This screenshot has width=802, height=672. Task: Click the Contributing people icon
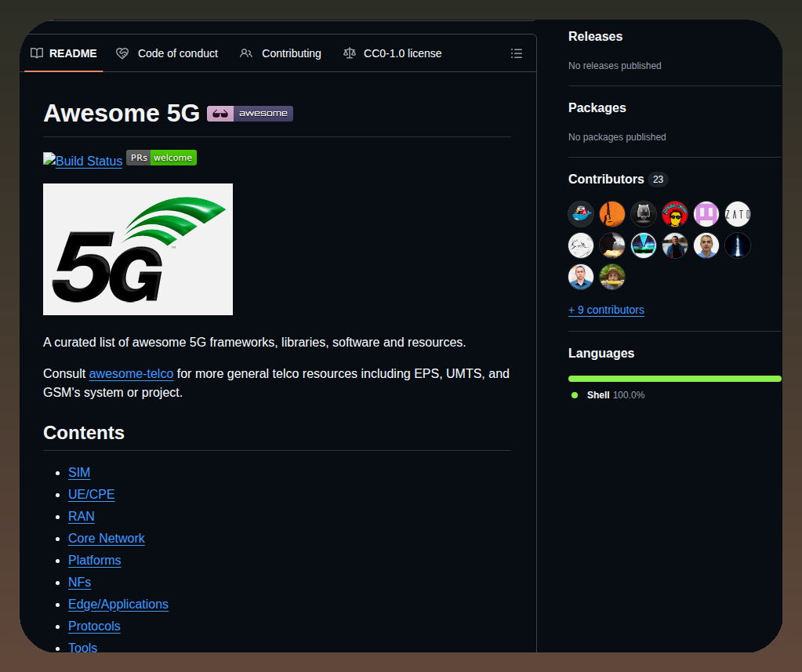(x=246, y=53)
